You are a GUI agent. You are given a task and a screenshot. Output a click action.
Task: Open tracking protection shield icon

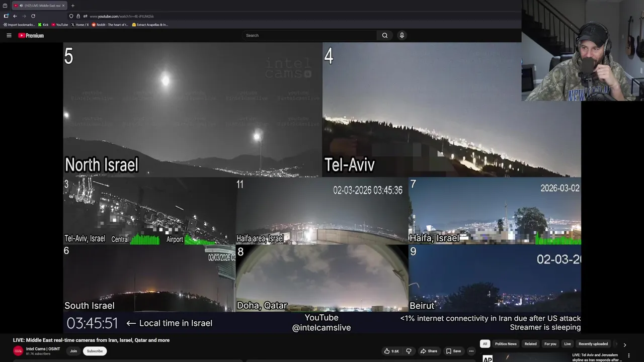click(x=71, y=16)
